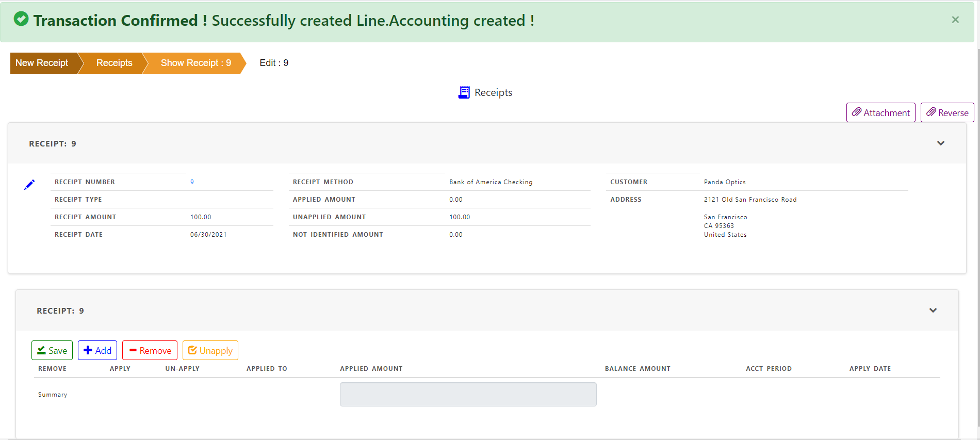
Task: Click the Acct Period column header
Action: [x=769, y=369]
